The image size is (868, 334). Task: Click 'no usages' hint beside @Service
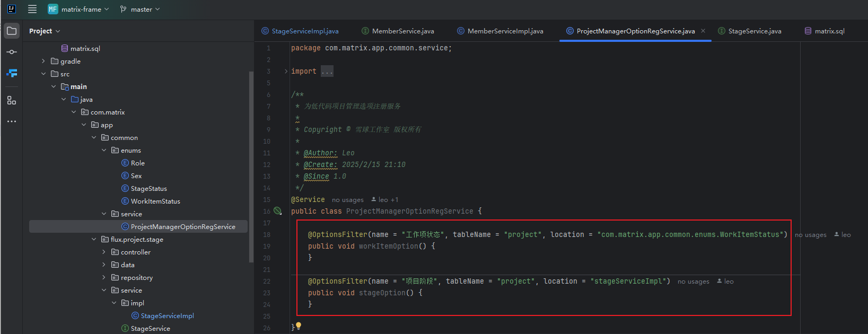(x=348, y=200)
